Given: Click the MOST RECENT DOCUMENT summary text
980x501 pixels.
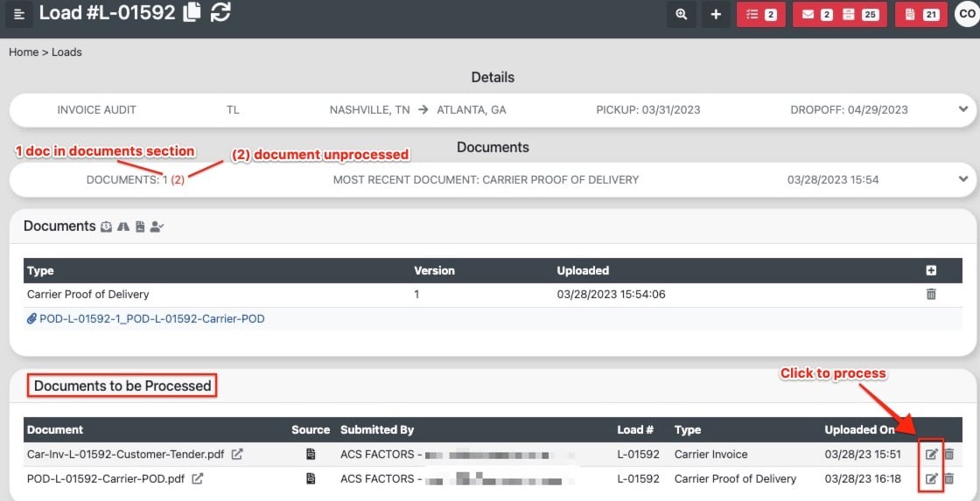Looking at the screenshot, I should coord(486,180).
